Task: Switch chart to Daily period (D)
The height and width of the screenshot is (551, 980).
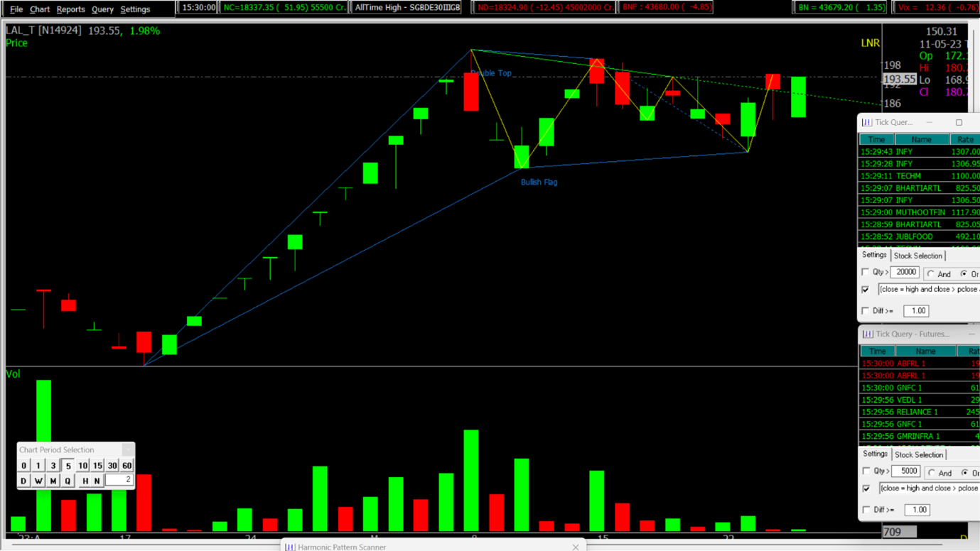Action: (23, 481)
